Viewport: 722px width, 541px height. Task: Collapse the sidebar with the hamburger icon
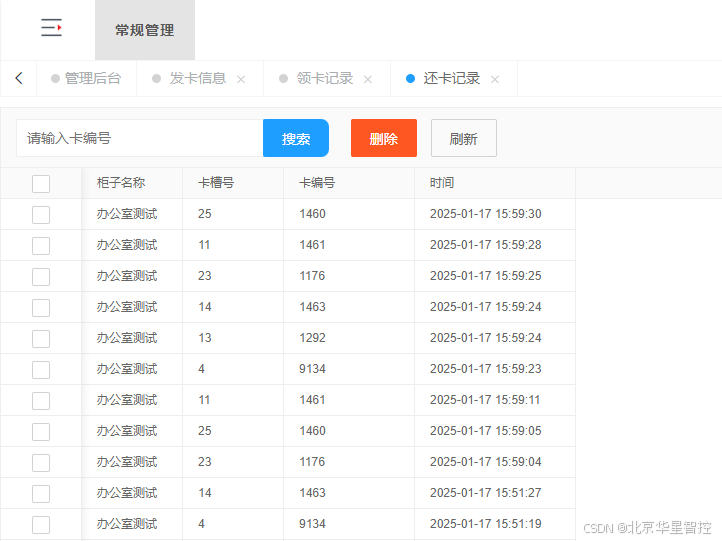[x=51, y=28]
